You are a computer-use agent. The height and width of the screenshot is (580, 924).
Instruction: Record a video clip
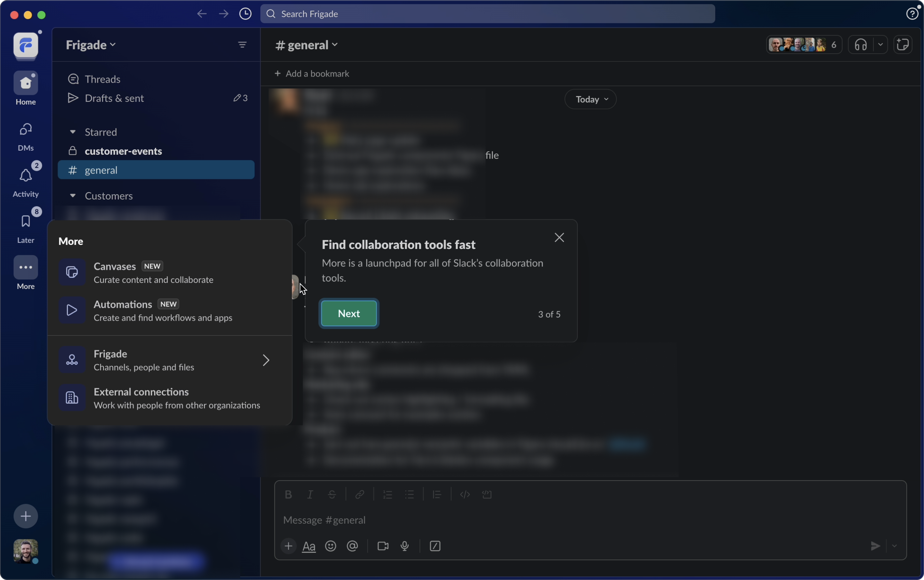click(383, 546)
